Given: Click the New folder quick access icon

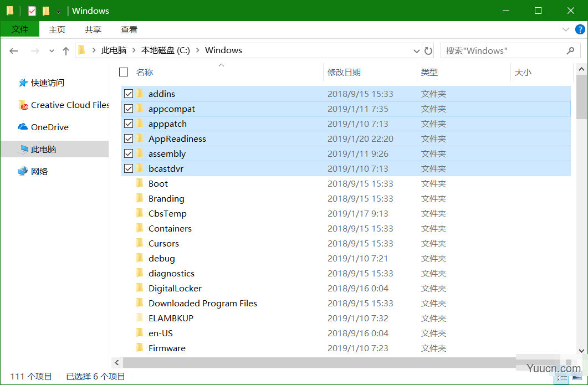Looking at the screenshot, I should tap(46, 11).
